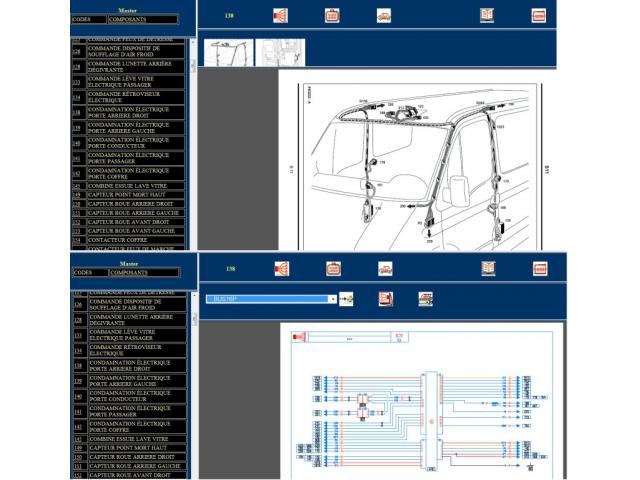The width and height of the screenshot is (640, 480).
Task: Click COMPOSANTS header in schematic-diagram window
Action: click(x=144, y=272)
